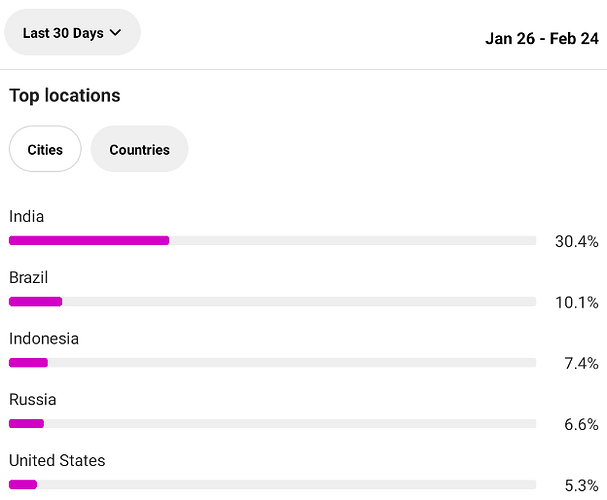Image resolution: width=607 pixels, height=500 pixels.
Task: Click the United States progress bar
Action: (273, 485)
